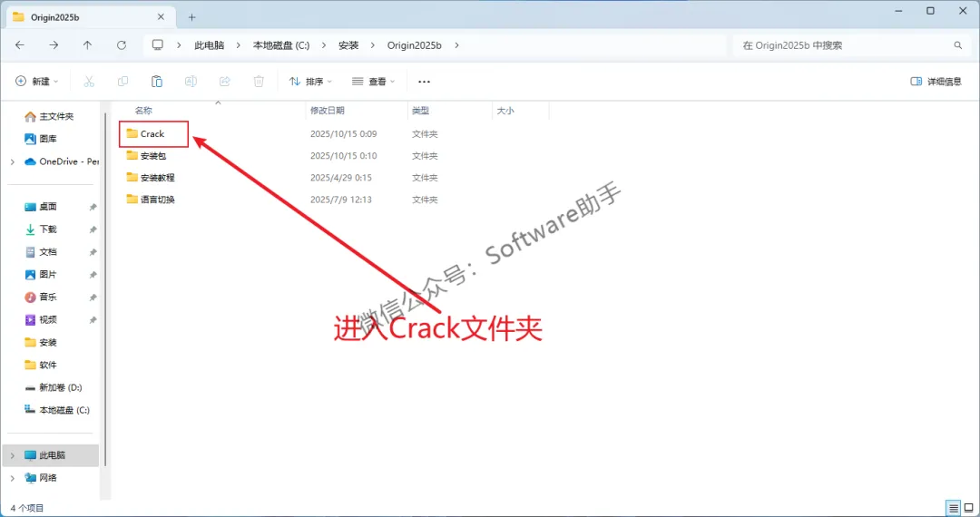
Task: Open OneDrive in navigation pane
Action: click(62, 161)
